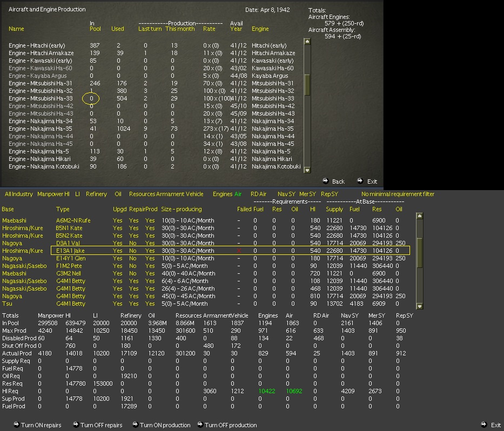Click Turn ON repairs
Screen dimensions: 504x431
(41, 425)
